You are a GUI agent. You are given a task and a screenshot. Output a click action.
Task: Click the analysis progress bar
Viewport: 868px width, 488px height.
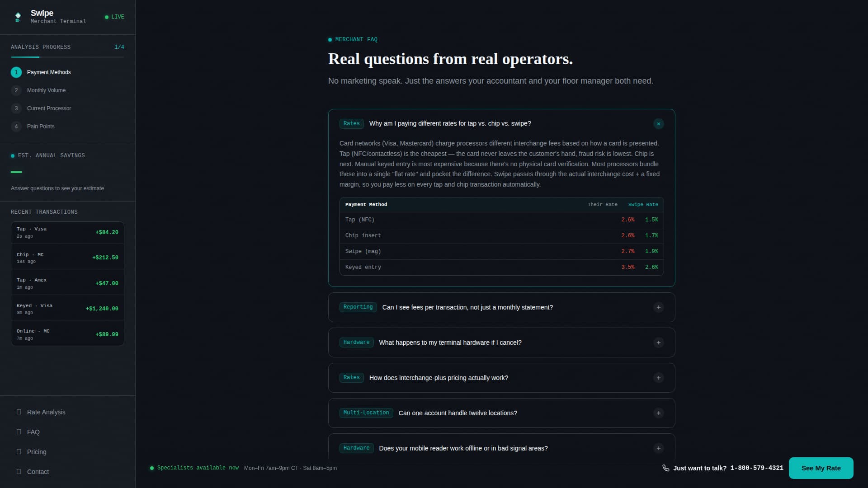[67, 57]
